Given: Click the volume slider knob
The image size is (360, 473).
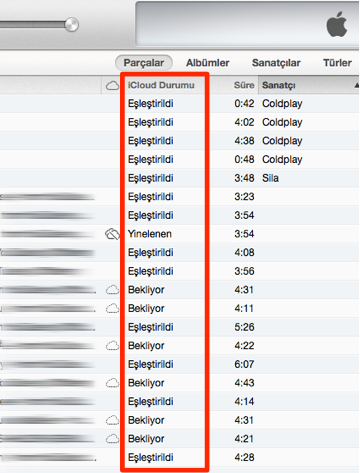Looking at the screenshot, I should coord(71,24).
